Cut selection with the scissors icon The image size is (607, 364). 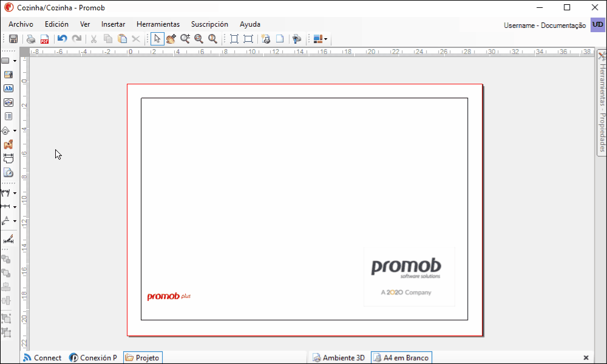93,39
